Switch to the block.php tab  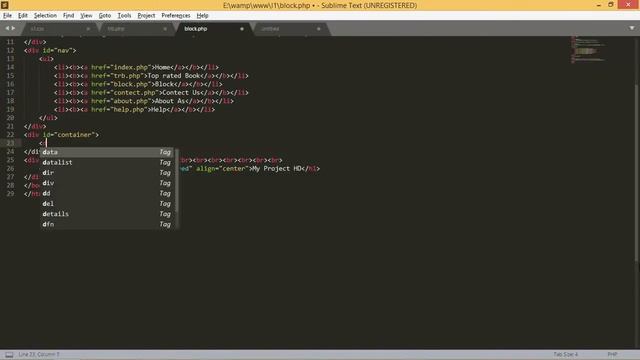[x=214, y=29]
